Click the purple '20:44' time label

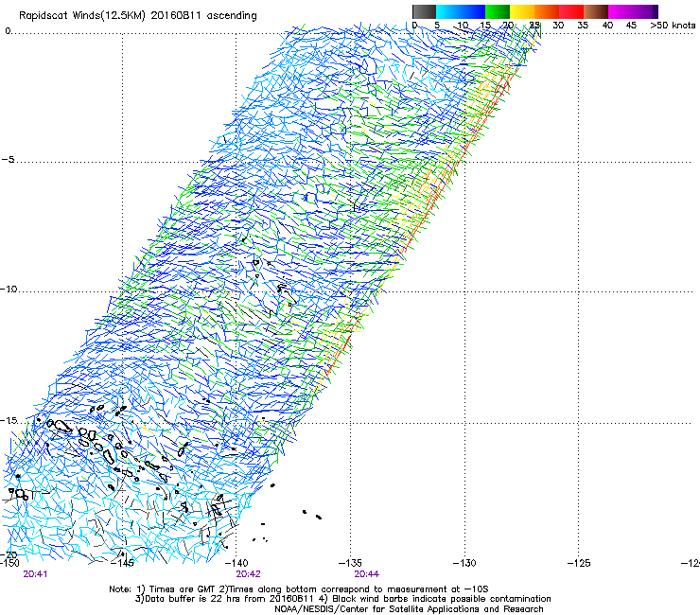tap(366, 574)
